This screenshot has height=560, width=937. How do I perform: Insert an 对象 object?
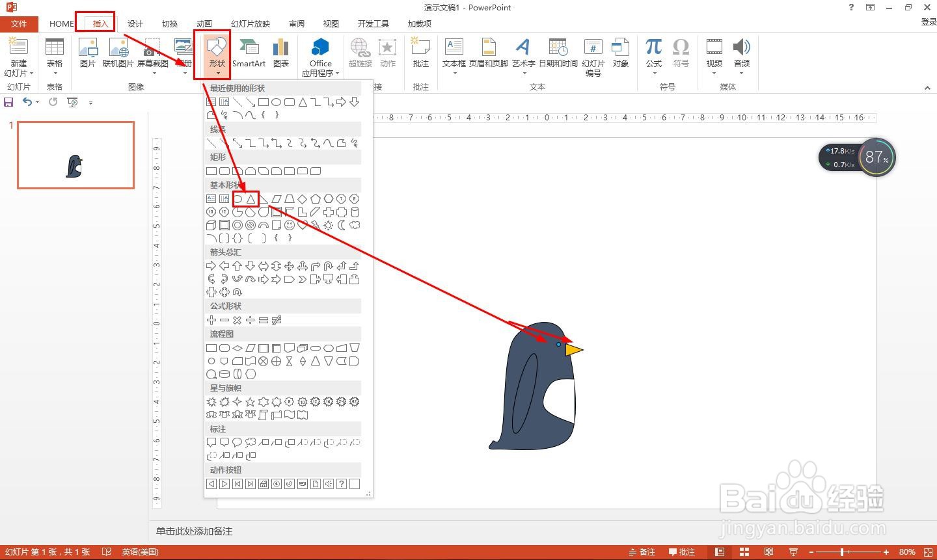[621, 53]
